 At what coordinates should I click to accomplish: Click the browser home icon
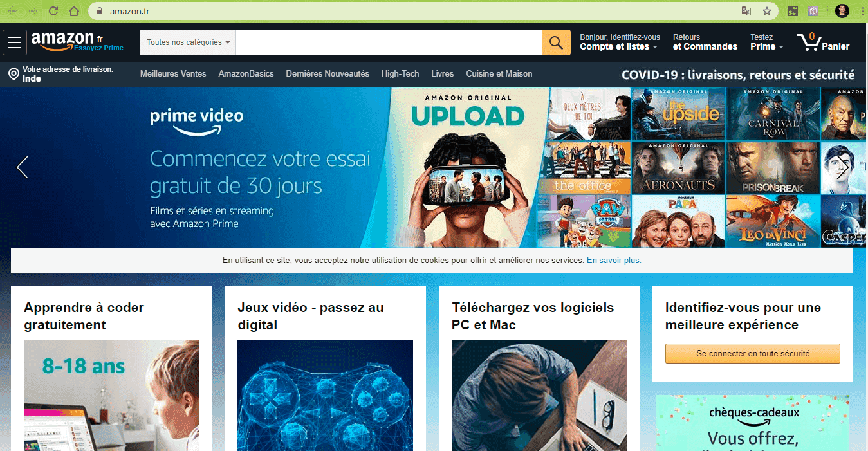pos(74,11)
